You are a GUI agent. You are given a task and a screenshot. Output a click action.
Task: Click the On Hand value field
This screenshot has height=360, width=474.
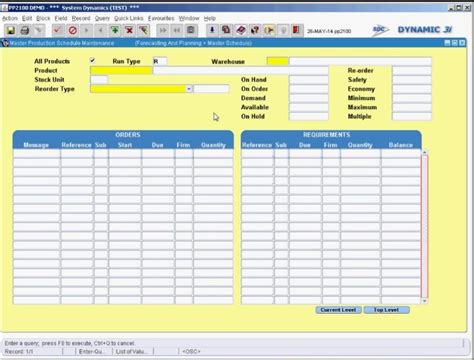309,80
